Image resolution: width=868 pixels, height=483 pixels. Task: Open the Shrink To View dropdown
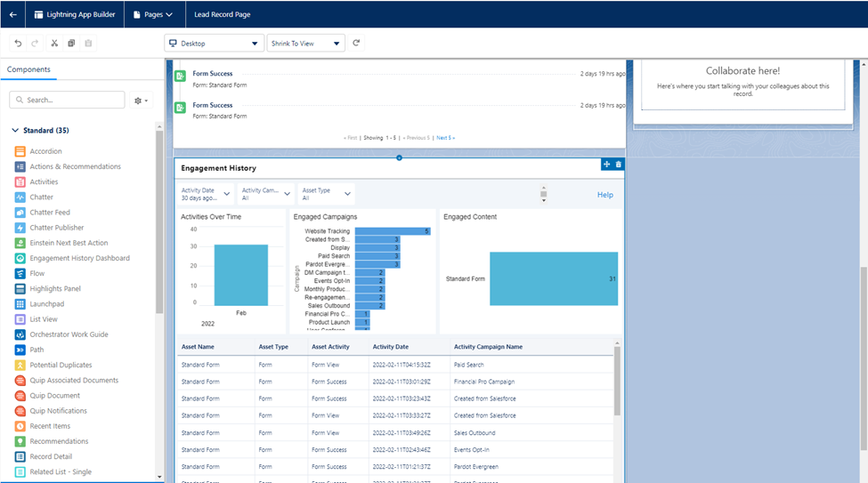[x=305, y=44]
